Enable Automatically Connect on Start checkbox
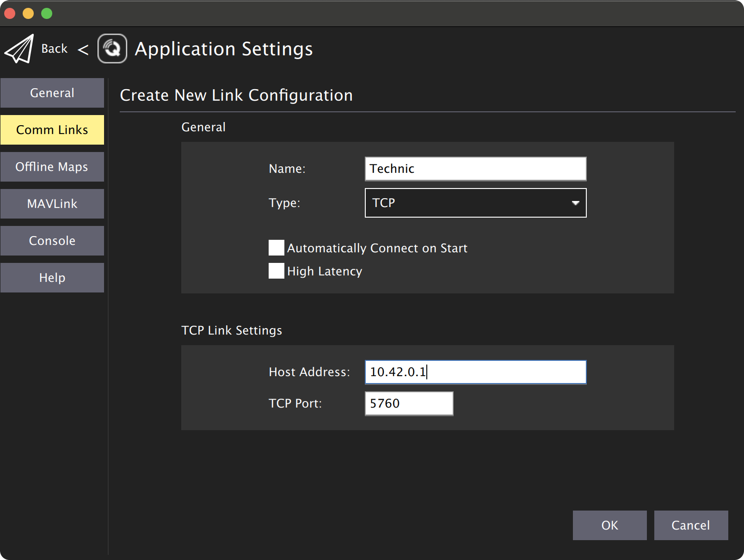Image resolution: width=744 pixels, height=560 pixels. 277,248
